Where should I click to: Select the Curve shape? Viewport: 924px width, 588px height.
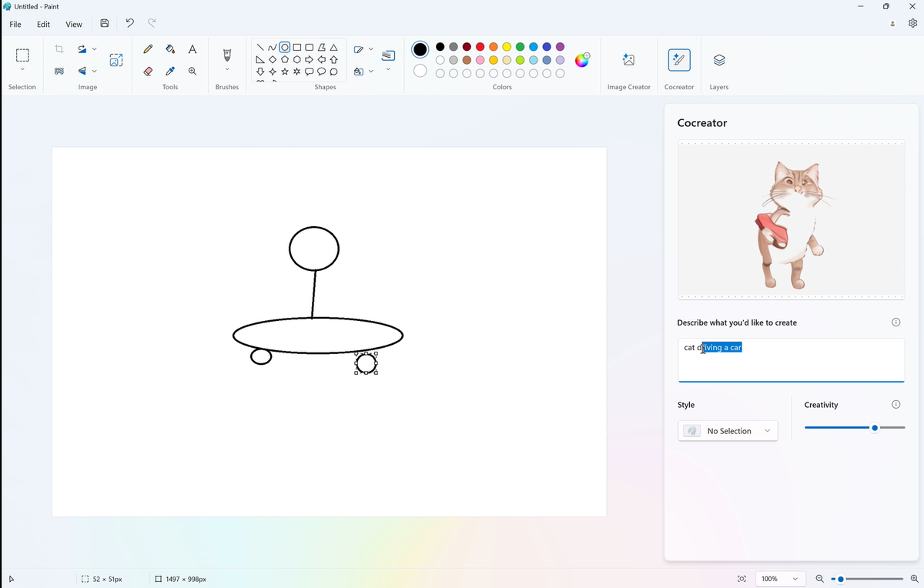pyautogui.click(x=273, y=48)
